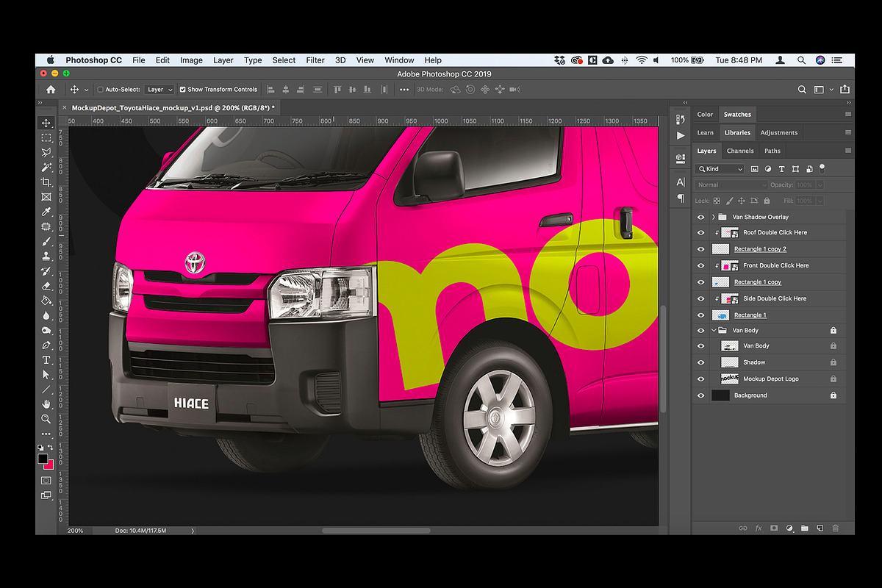Open the Image menu
Screen dimensions: 882x588
tap(191, 60)
